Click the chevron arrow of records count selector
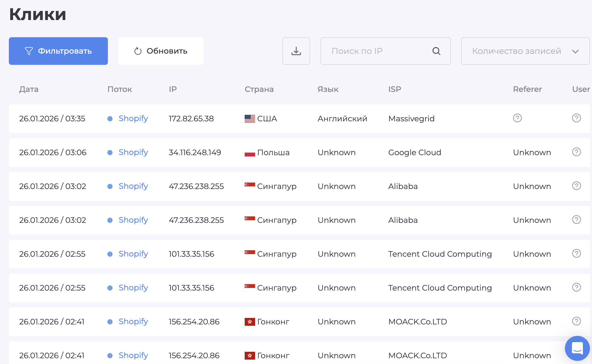Screen dimensions: 592x364 click(x=575, y=51)
